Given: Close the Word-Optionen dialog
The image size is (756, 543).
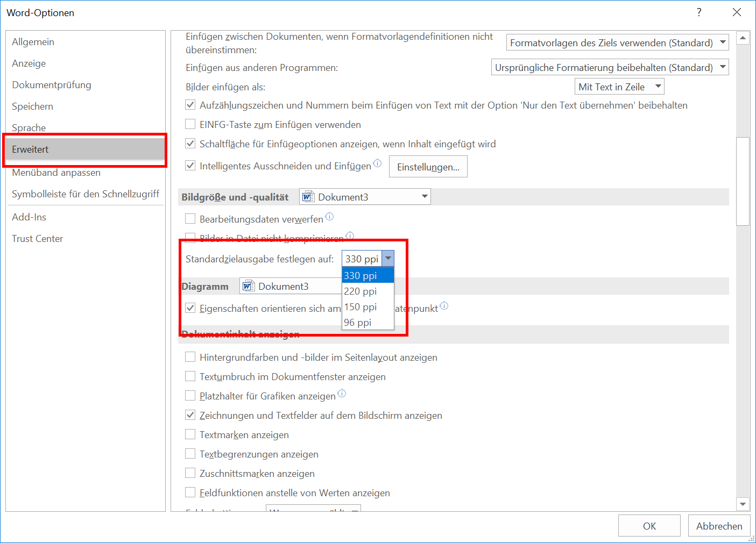Looking at the screenshot, I should [x=737, y=12].
